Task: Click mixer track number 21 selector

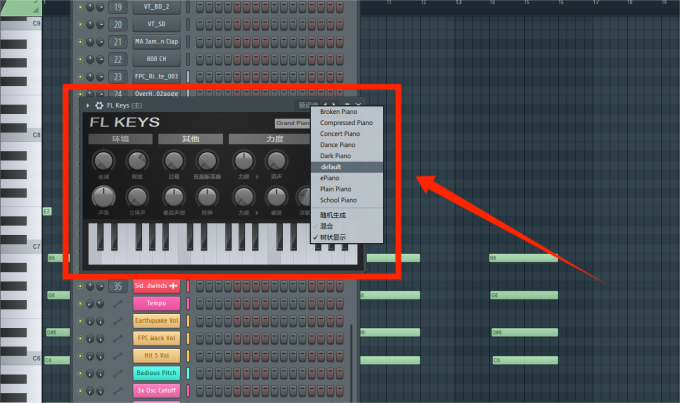Action: [118, 42]
